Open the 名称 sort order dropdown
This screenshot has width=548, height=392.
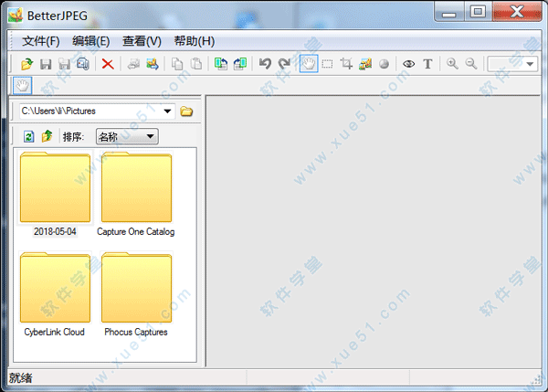tap(127, 136)
